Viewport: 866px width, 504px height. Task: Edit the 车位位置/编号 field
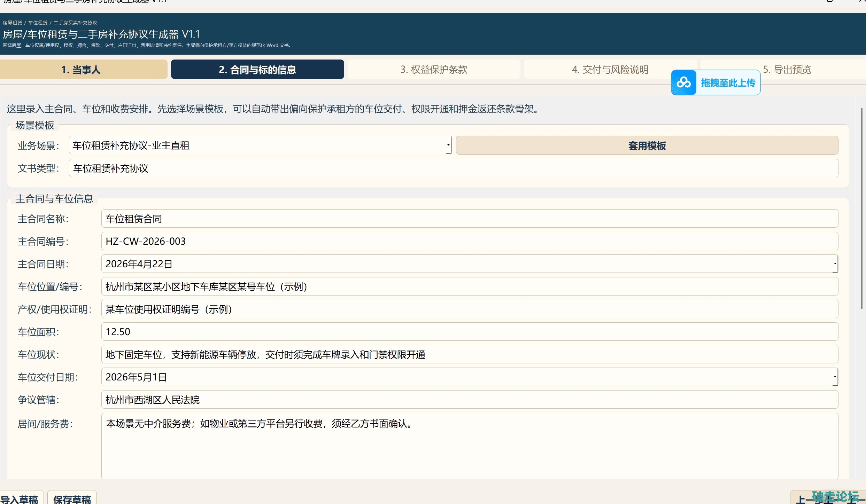pos(469,286)
